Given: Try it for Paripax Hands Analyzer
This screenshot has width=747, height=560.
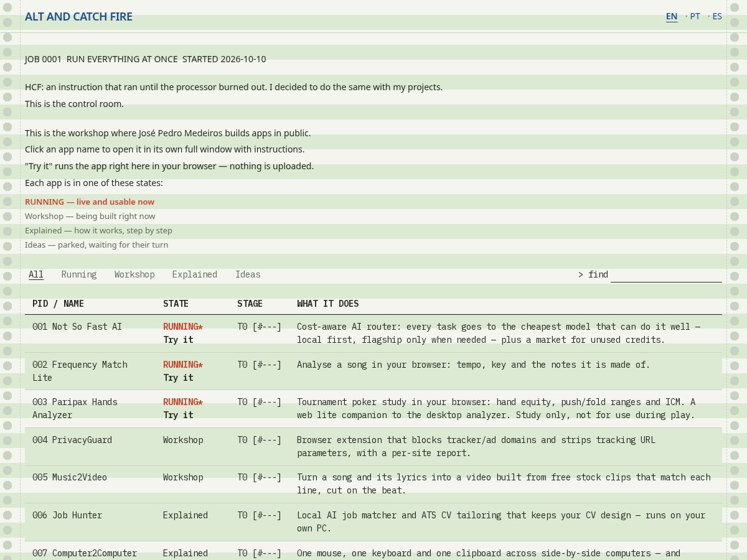Looking at the screenshot, I should 178,415.
